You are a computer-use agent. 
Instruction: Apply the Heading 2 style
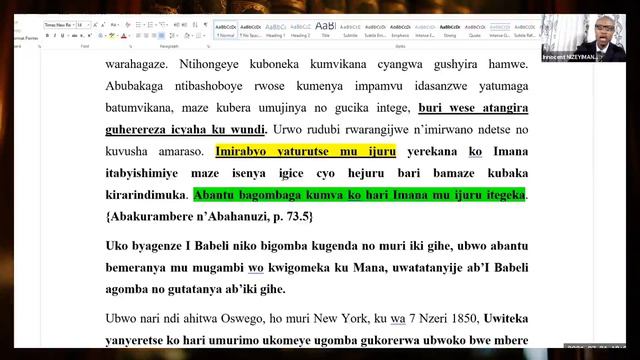pos(300,30)
